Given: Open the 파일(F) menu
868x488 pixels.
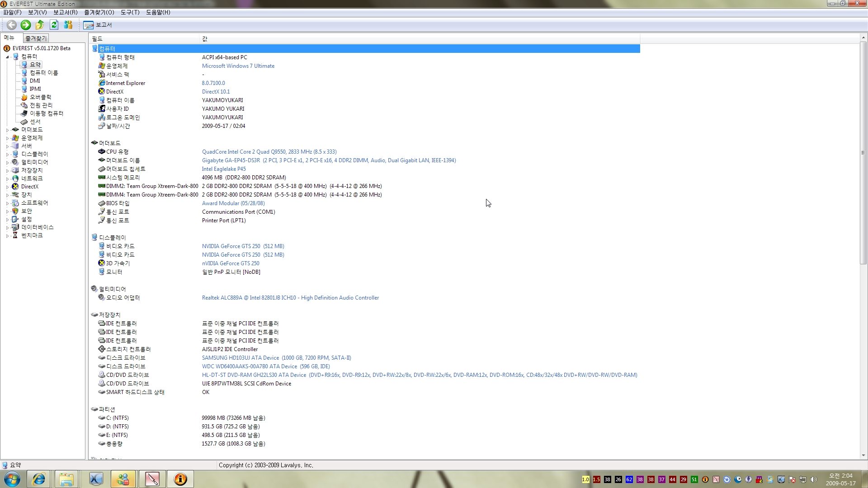Looking at the screenshot, I should pyautogui.click(x=12, y=12).
